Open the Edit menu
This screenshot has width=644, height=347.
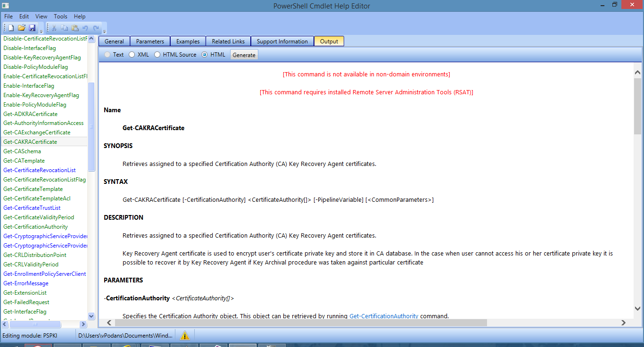point(24,17)
